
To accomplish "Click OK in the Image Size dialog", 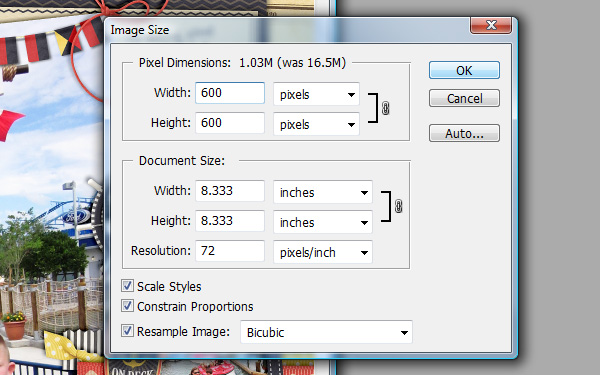I will [x=464, y=70].
